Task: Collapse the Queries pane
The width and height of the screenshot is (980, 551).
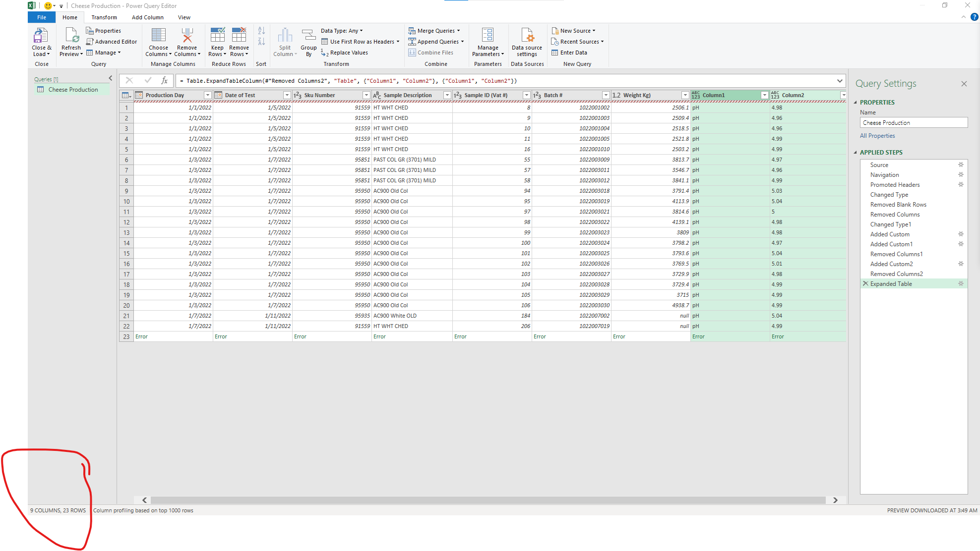Action: 110,78
